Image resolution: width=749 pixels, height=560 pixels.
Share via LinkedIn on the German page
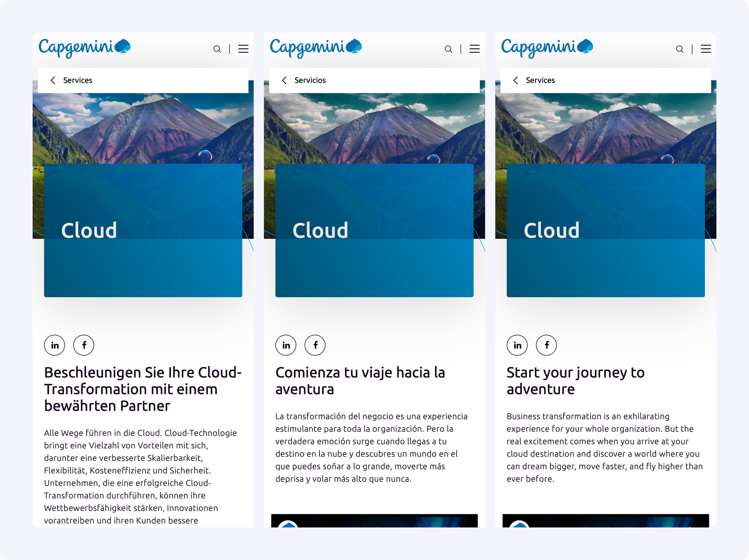55,345
